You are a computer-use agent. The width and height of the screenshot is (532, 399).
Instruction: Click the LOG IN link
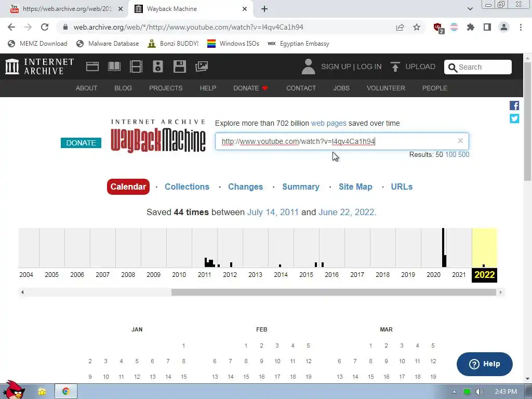click(369, 66)
